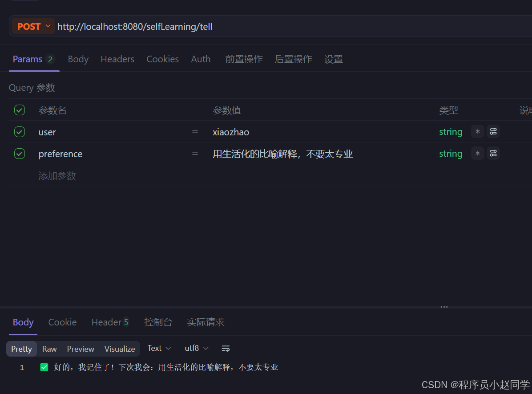The height and width of the screenshot is (394, 532).
Task: Toggle the required asterisk on preference parameter
Action: pyautogui.click(x=477, y=153)
